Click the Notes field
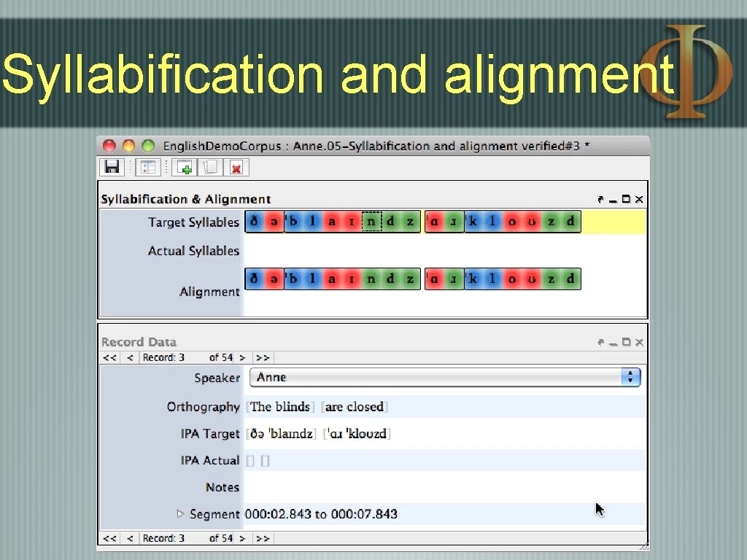 click(445, 487)
